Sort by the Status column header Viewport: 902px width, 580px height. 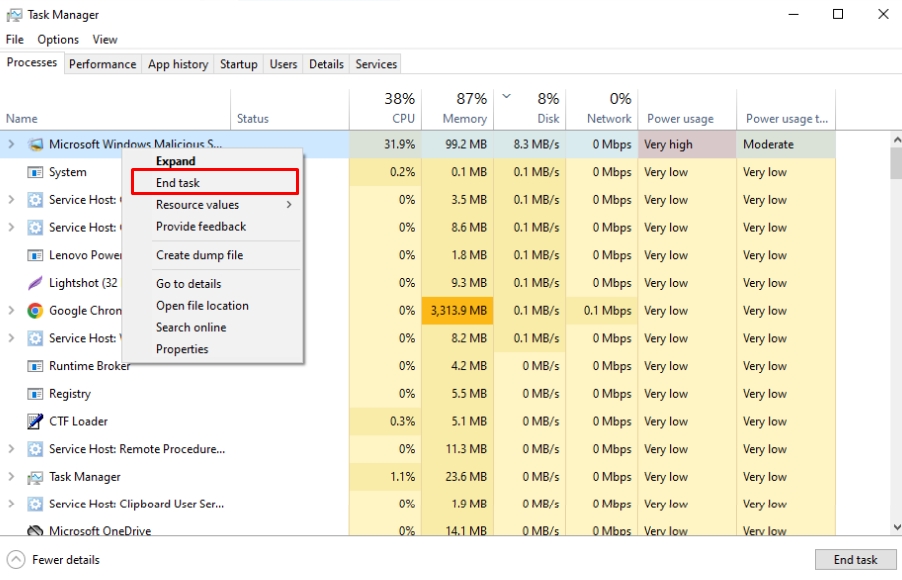290,109
